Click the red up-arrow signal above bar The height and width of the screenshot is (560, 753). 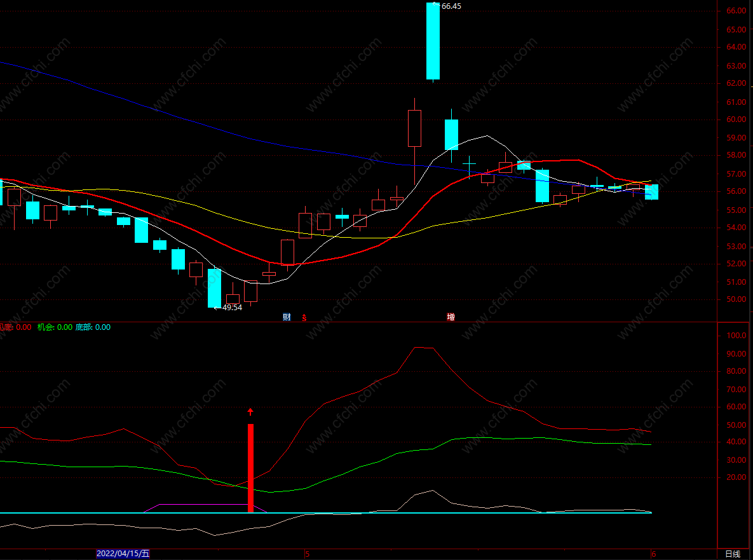click(250, 412)
